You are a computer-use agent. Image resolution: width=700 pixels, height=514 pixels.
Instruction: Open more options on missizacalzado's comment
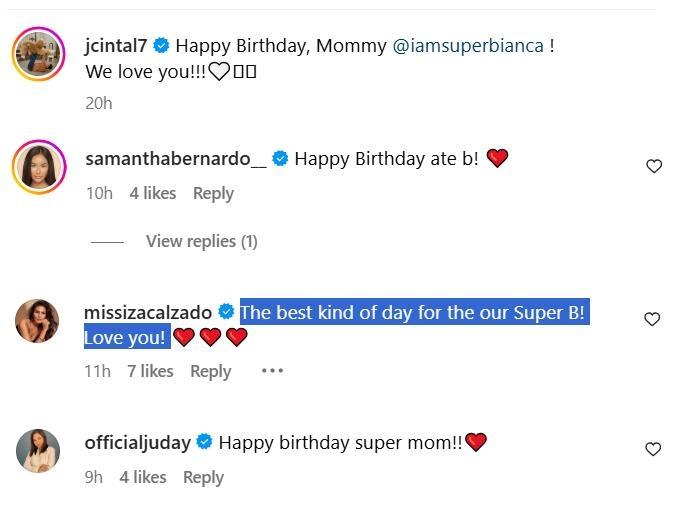tap(272, 371)
